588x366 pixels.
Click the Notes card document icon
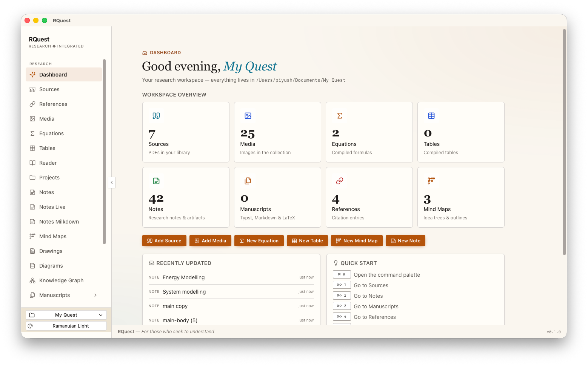coord(156,181)
